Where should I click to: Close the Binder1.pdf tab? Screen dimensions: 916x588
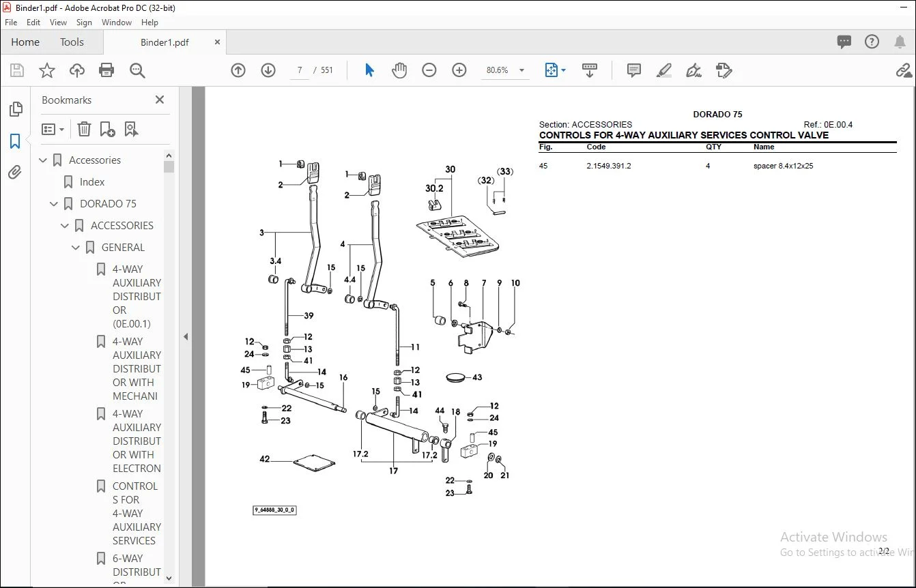[218, 42]
